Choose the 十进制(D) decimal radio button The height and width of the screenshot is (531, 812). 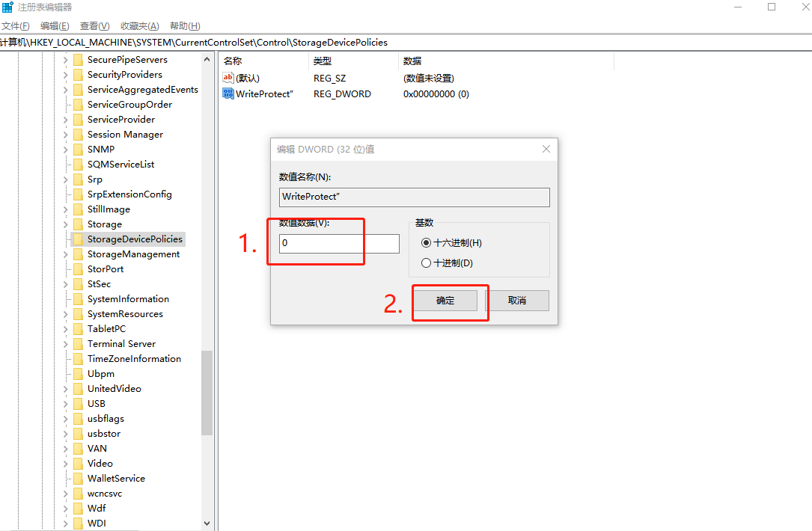[427, 263]
